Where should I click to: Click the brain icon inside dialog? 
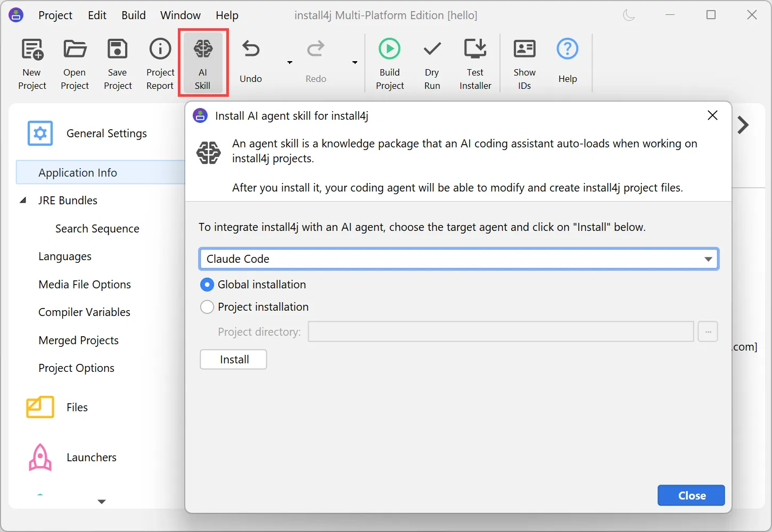[x=209, y=153]
